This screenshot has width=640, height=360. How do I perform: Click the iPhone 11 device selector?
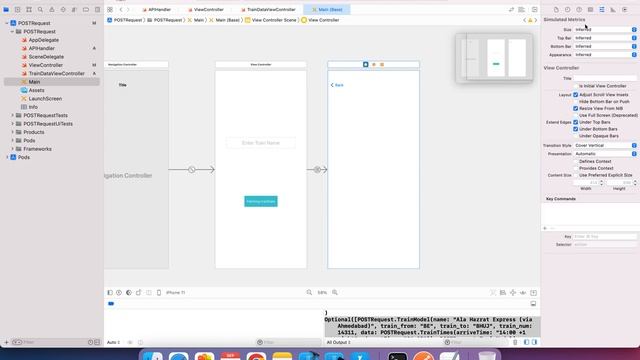click(176, 293)
